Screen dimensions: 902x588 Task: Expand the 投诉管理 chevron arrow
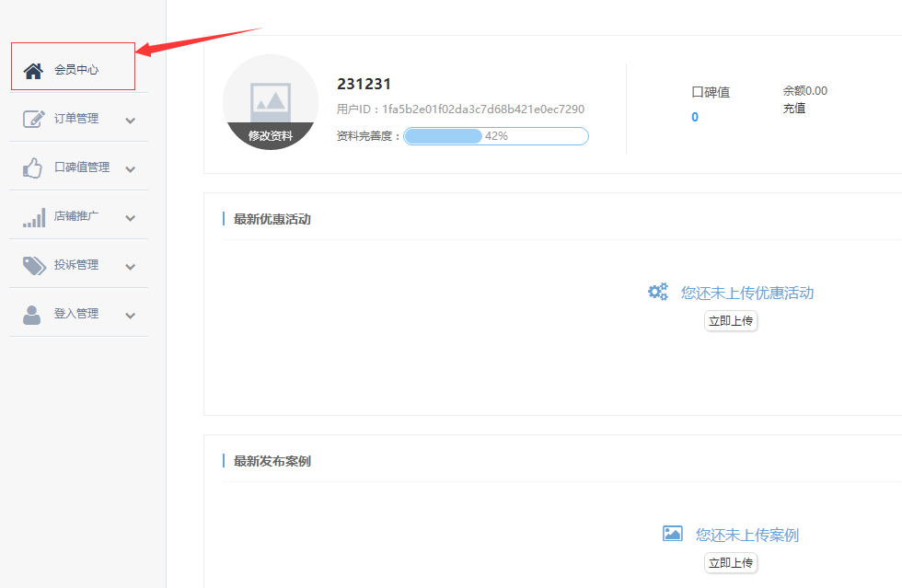(130, 267)
